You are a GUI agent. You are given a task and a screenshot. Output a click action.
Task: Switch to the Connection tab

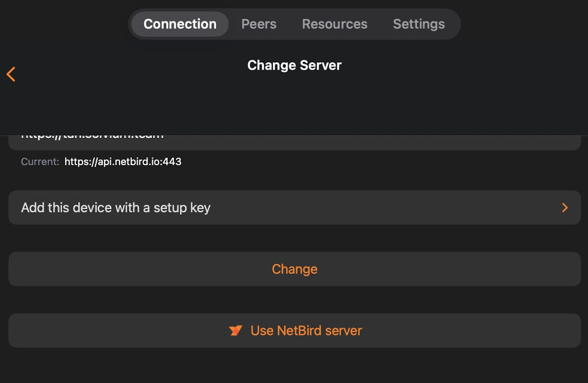pos(180,24)
